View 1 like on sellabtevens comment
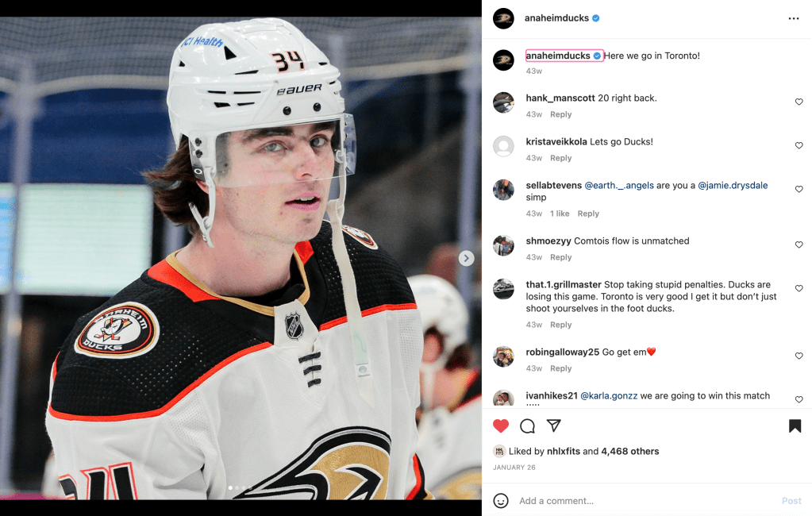This screenshot has height=516, width=812. (560, 214)
